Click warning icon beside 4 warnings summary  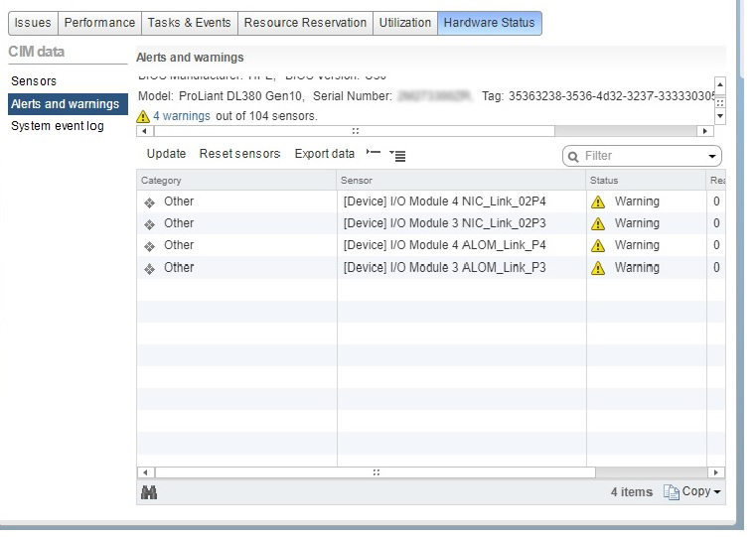tap(143, 116)
